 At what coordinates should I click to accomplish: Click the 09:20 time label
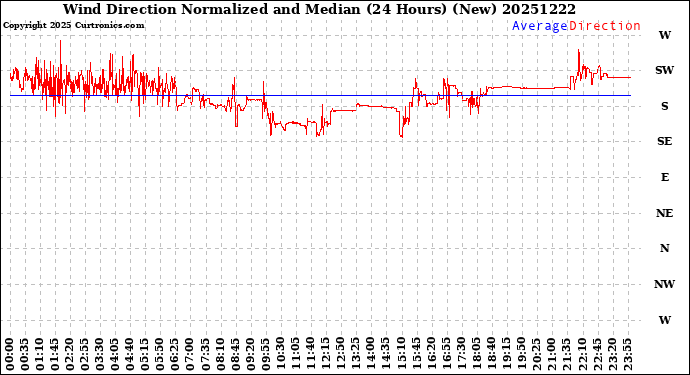tap(250, 355)
